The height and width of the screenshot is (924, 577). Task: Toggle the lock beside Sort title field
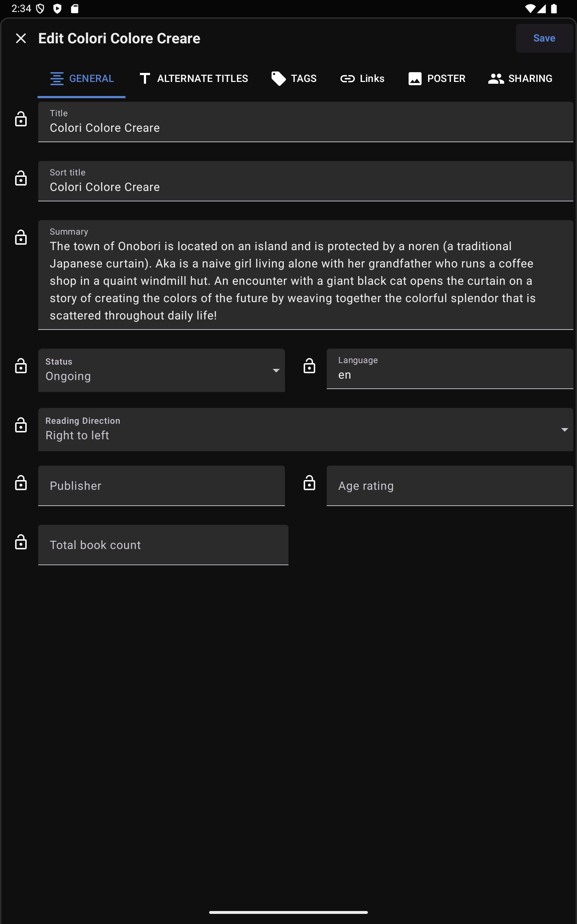coord(21,179)
